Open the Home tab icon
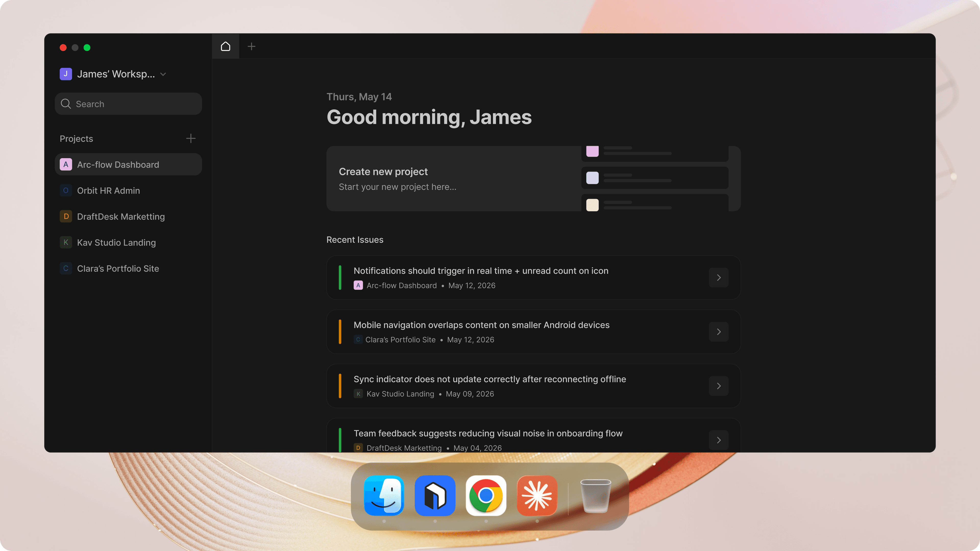The width and height of the screenshot is (980, 551). pyautogui.click(x=225, y=46)
